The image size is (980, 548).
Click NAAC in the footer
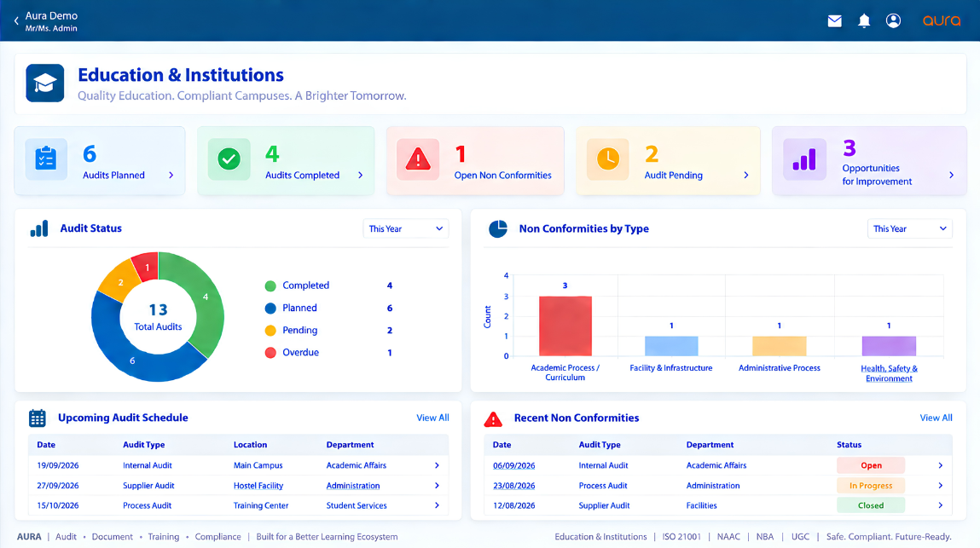pyautogui.click(x=728, y=537)
